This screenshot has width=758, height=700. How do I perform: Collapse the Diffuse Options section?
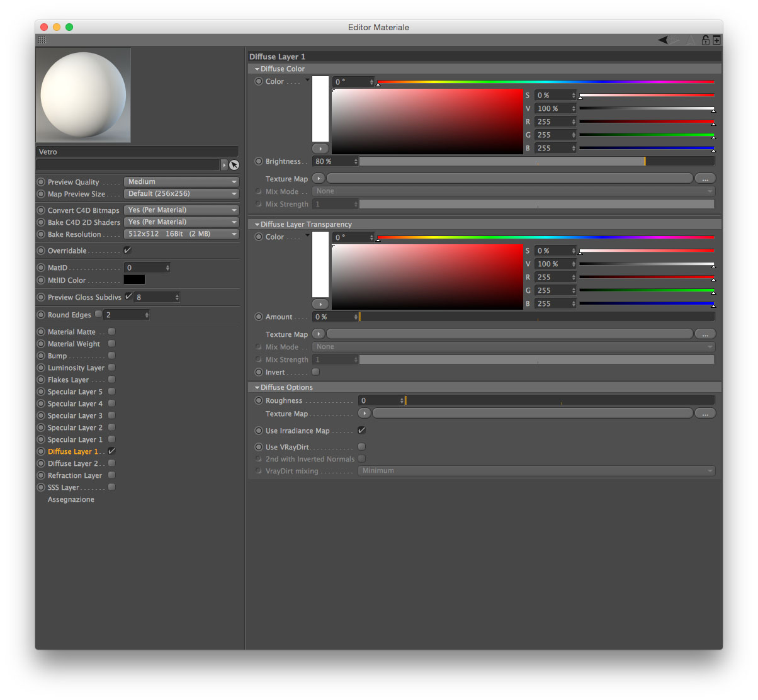point(257,388)
